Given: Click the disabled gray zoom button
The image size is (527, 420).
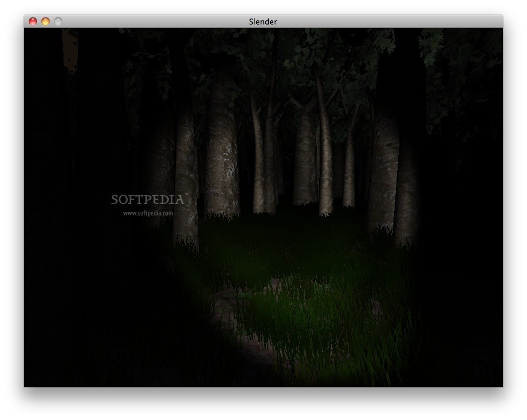Looking at the screenshot, I should (58, 22).
